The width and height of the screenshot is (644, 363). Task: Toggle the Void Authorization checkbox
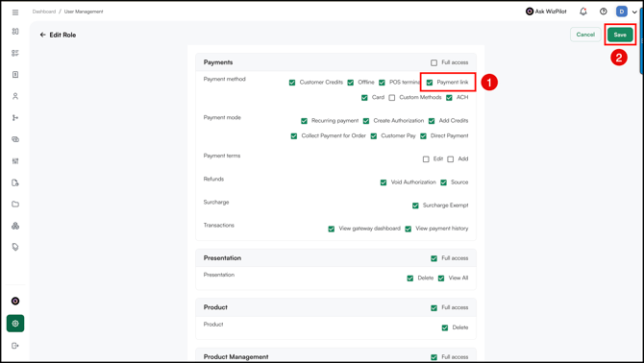[384, 182]
